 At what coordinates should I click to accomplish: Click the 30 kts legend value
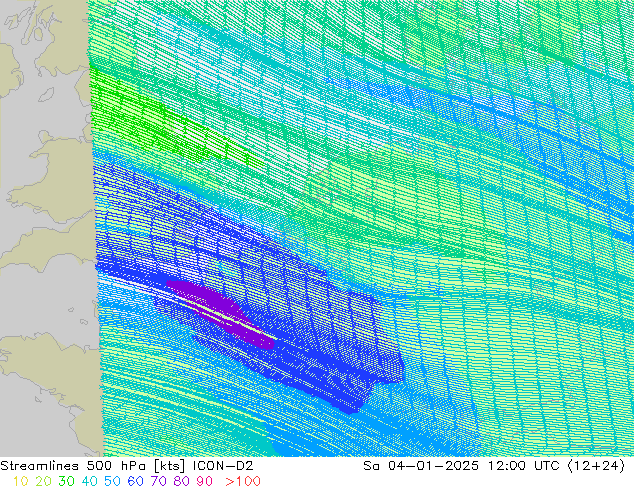coord(66,481)
